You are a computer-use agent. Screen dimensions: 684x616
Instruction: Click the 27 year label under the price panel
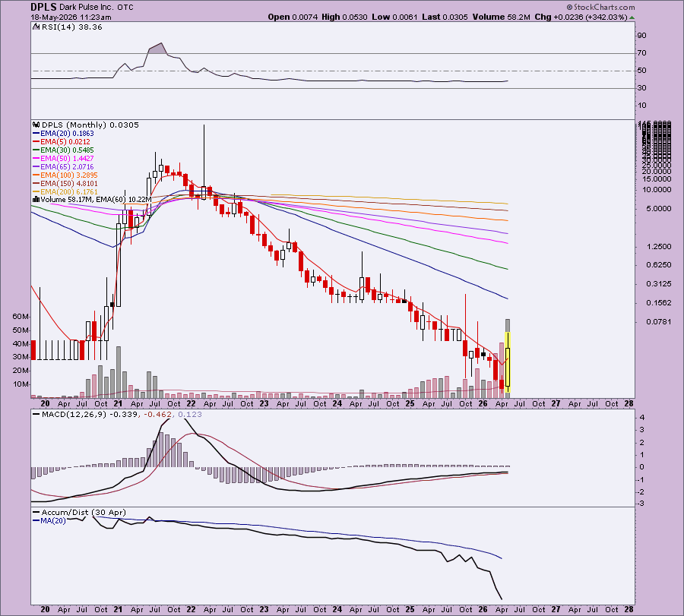click(556, 403)
